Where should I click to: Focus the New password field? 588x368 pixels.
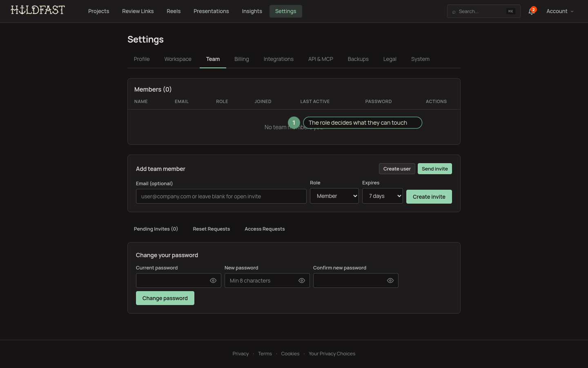pos(267,280)
